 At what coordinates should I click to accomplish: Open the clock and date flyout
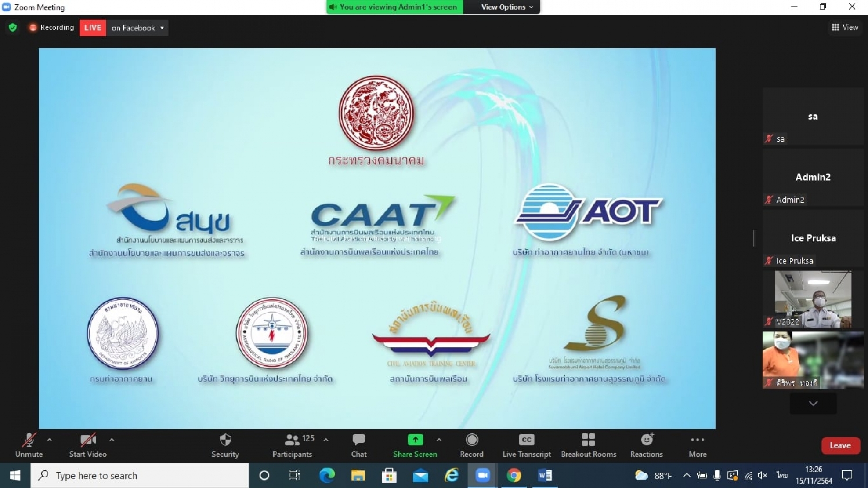pos(814,475)
